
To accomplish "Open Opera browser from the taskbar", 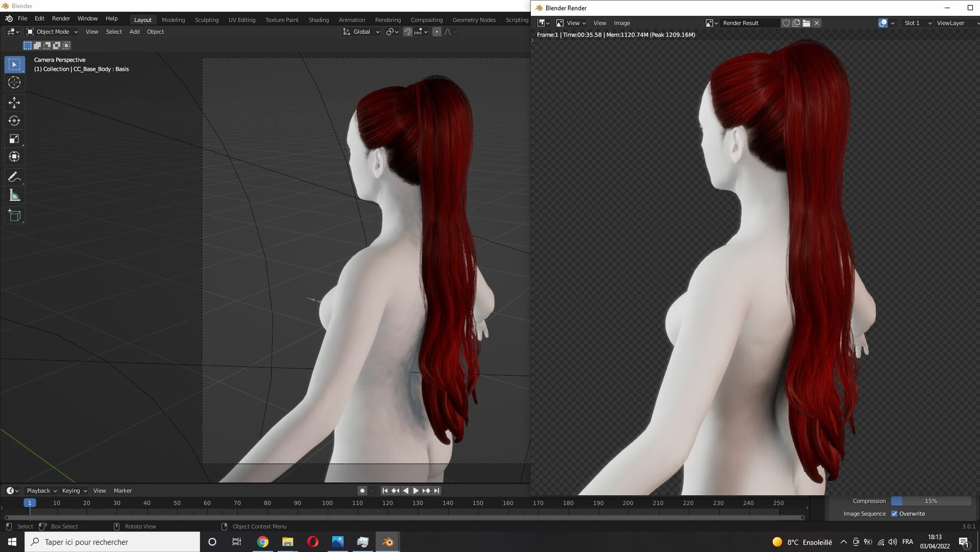I will (x=313, y=542).
